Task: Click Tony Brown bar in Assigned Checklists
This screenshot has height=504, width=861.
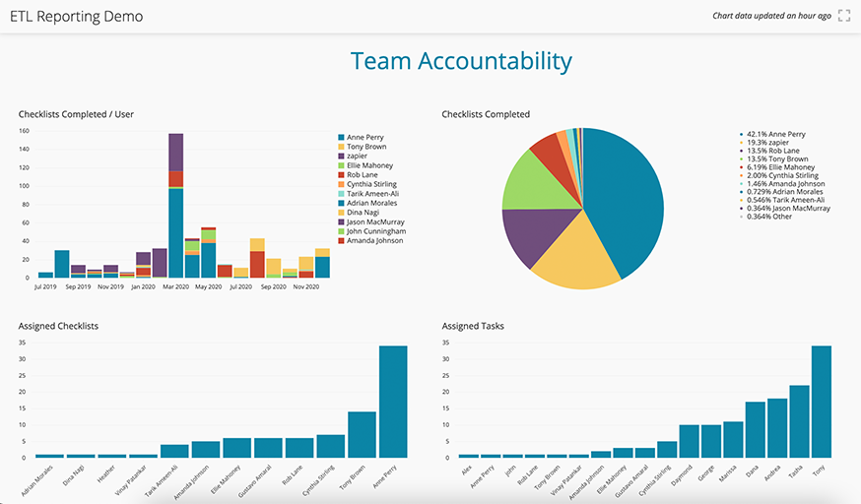Action: pos(362,434)
